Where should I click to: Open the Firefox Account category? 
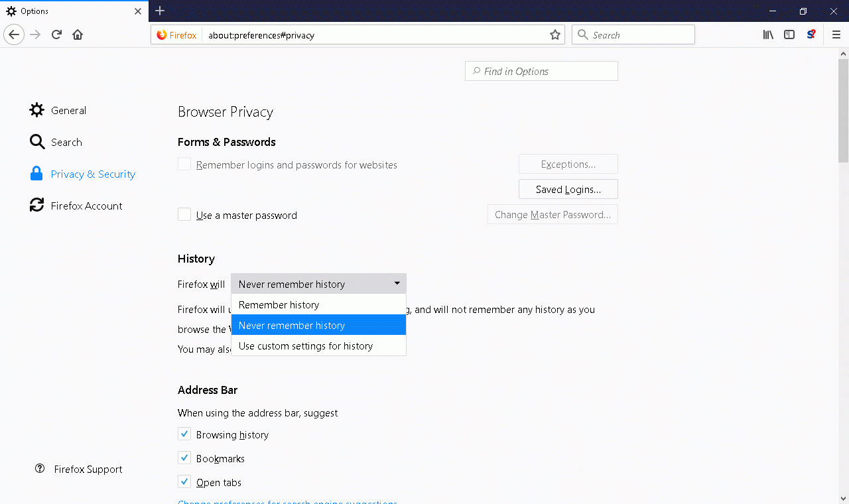[86, 206]
